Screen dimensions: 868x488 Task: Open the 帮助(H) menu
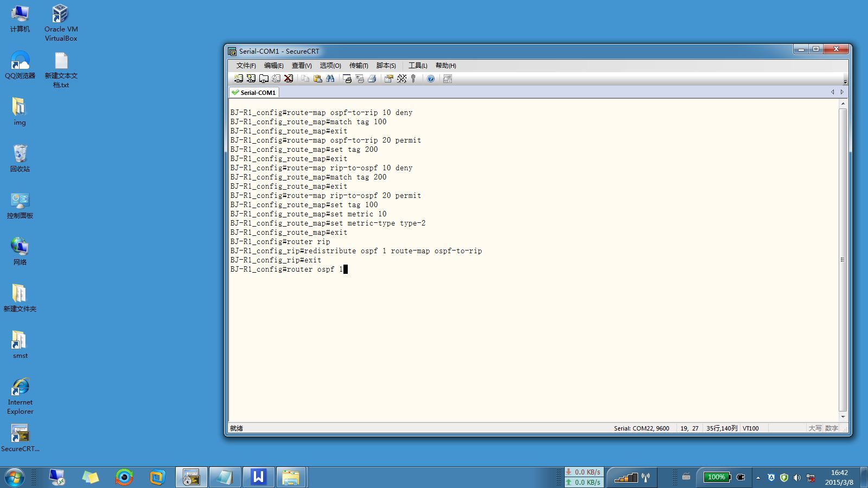445,66
